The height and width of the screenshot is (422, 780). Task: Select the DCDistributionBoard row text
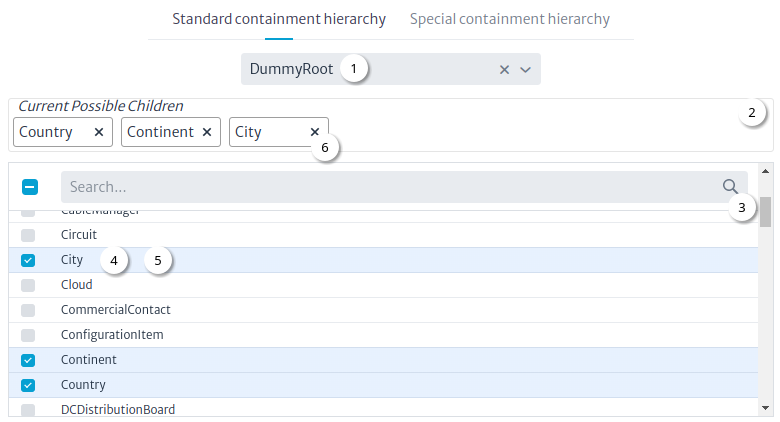[x=118, y=410]
